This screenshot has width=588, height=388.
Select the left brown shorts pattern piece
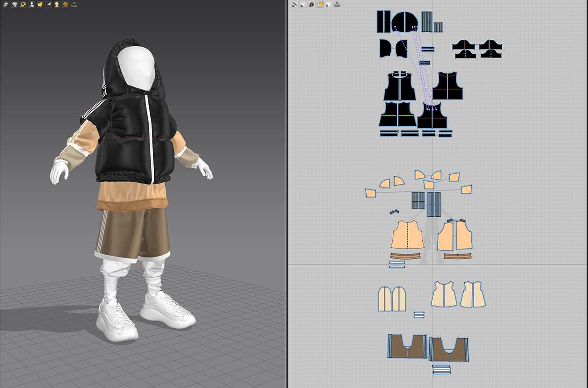click(406, 346)
